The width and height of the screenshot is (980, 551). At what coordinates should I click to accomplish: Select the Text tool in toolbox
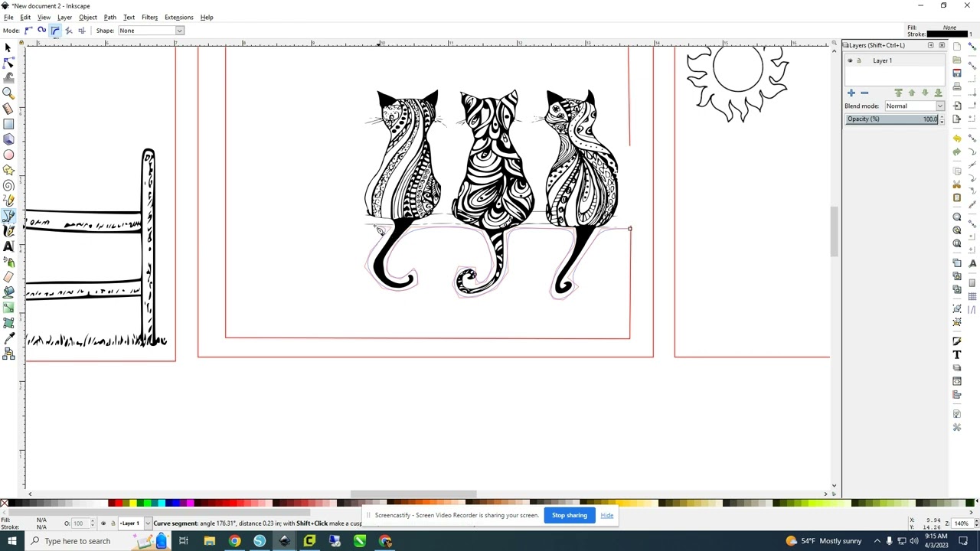(8, 246)
